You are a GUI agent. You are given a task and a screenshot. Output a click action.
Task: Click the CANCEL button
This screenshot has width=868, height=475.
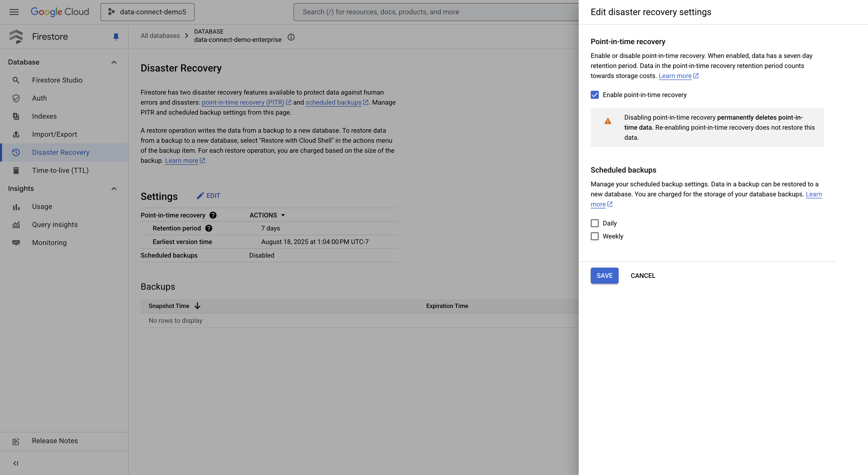coord(643,276)
